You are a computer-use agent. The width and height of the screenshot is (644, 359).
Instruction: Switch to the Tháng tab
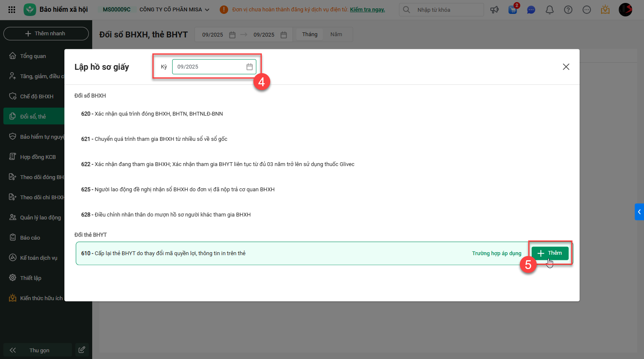[310, 34]
